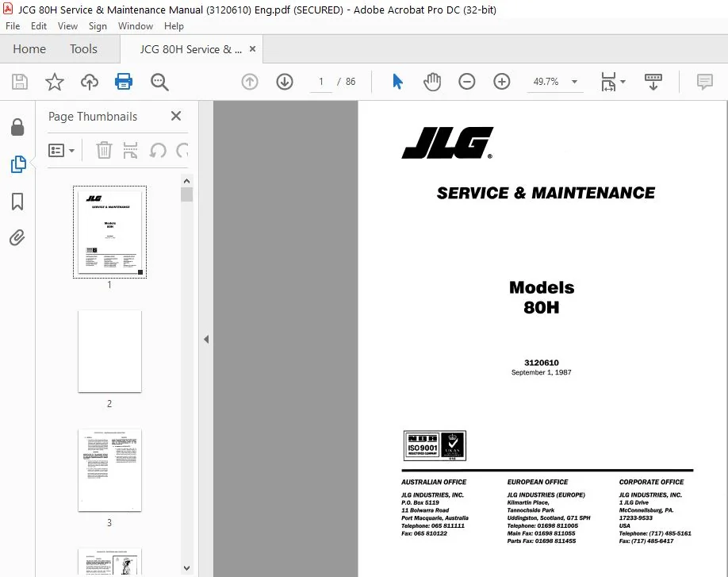Click the 'SERVICE & MAINTENANCE' heading
Screen dimensions: 728x577
(546, 193)
